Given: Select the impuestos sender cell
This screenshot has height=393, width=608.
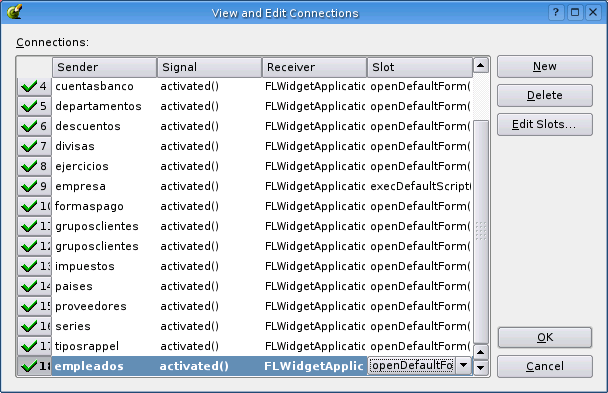Looking at the screenshot, I should (x=105, y=266).
